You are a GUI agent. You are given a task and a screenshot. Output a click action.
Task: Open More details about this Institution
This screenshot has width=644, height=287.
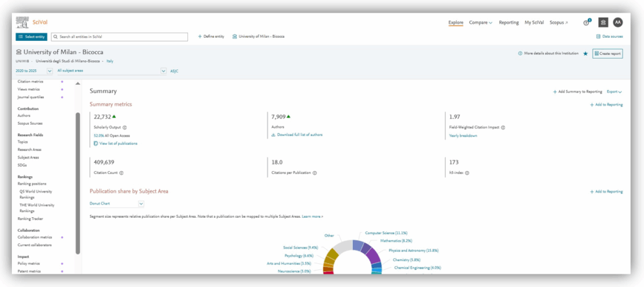[548, 53]
